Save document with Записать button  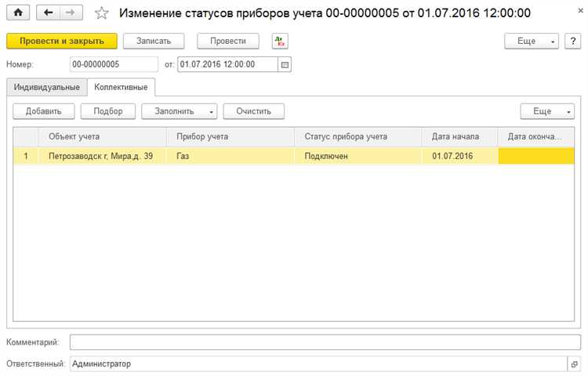tap(154, 42)
